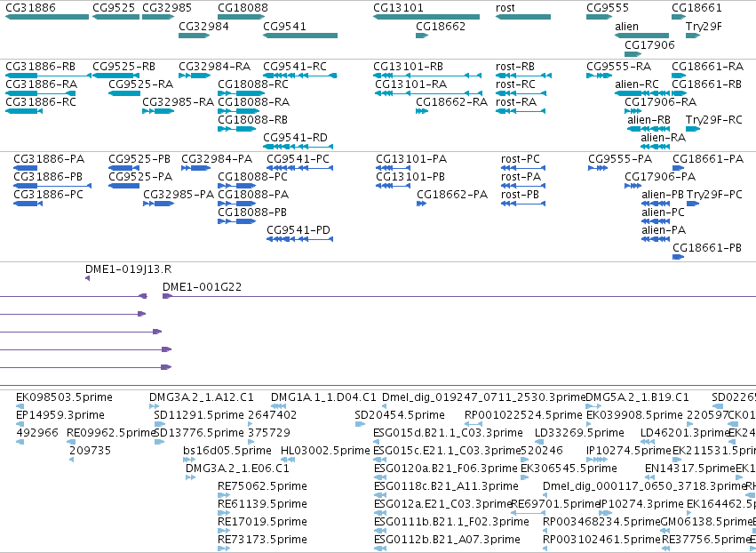Select EST SD20454.5prime
The width and height of the screenshot is (756, 553).
click(x=360, y=424)
